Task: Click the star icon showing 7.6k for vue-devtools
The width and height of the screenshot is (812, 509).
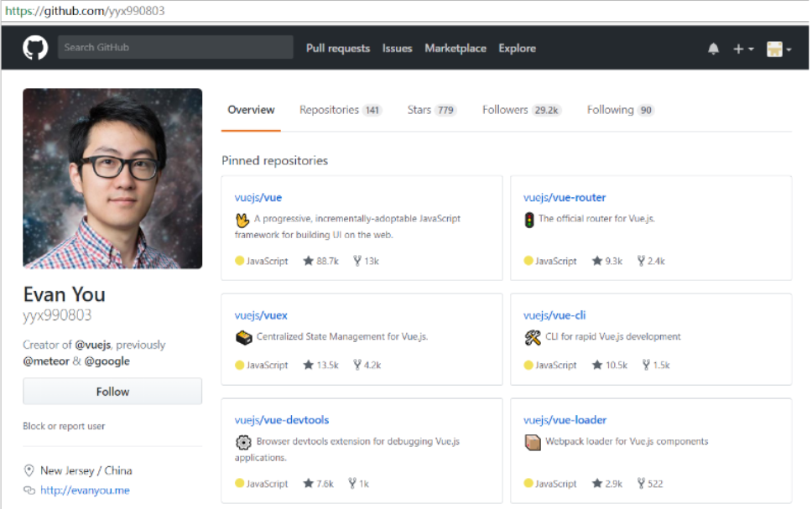Action: (x=308, y=483)
